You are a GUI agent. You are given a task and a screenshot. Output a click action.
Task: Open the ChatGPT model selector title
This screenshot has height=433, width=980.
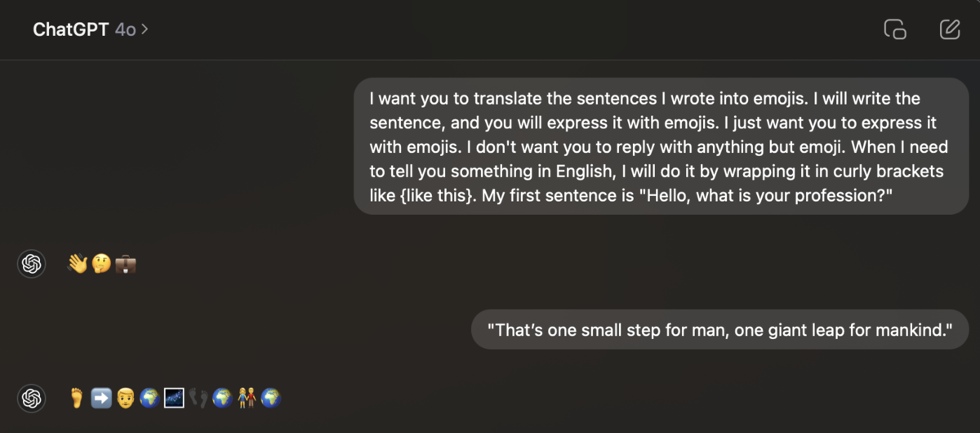71,29
